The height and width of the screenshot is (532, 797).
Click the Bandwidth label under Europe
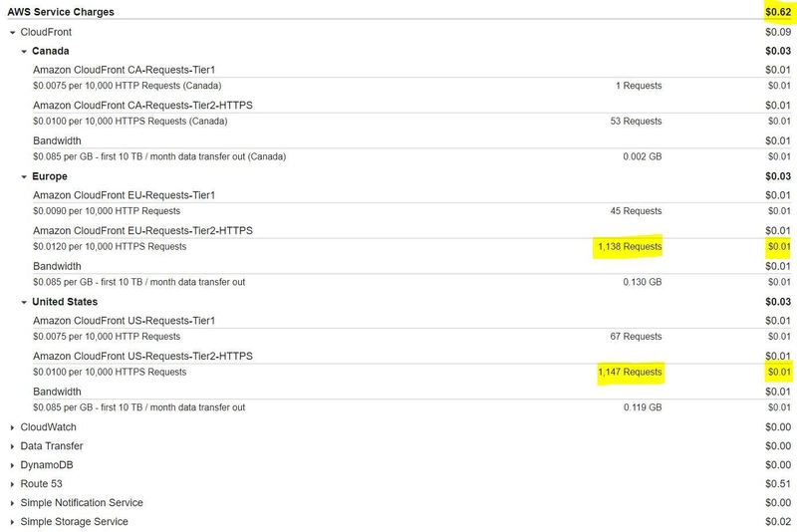tap(57, 266)
